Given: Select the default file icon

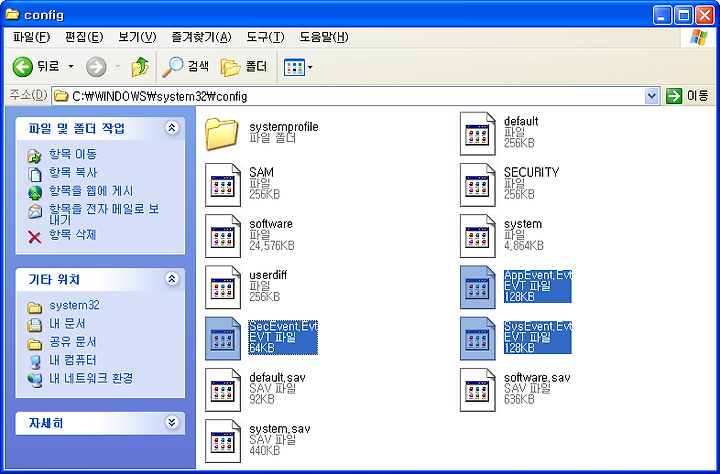Looking at the screenshot, I should click(478, 134).
